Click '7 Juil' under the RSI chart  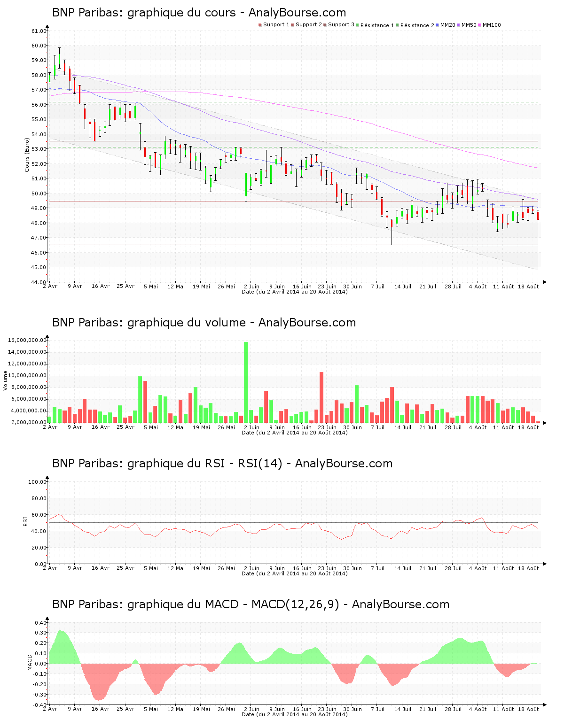(377, 568)
